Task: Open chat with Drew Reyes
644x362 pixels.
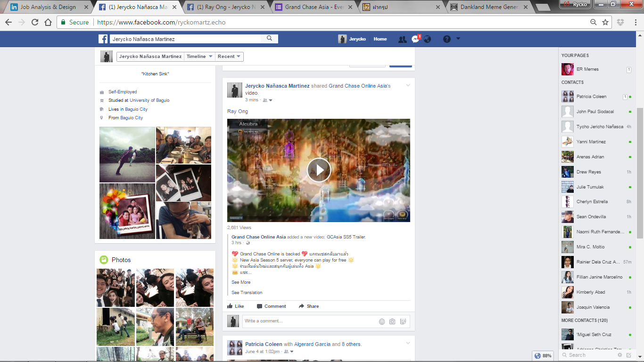Action: (596, 172)
